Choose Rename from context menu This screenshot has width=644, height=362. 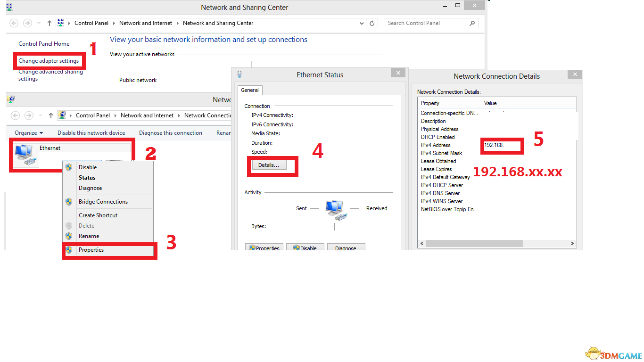(x=108, y=236)
